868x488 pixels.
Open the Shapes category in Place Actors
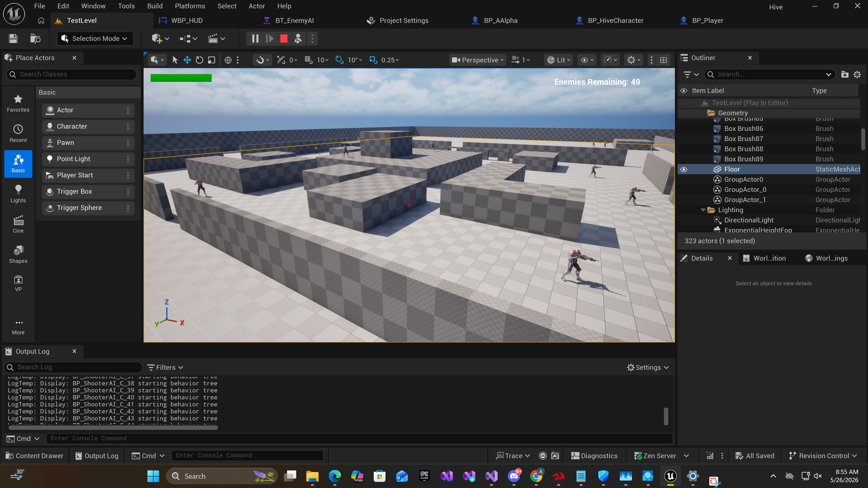pos(18,254)
